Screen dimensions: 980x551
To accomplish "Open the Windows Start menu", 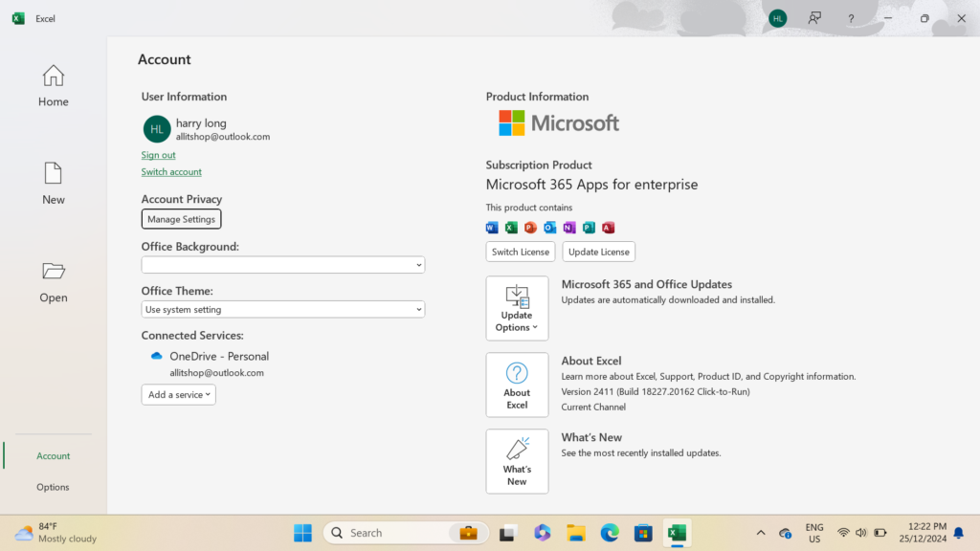I will pyautogui.click(x=302, y=533).
